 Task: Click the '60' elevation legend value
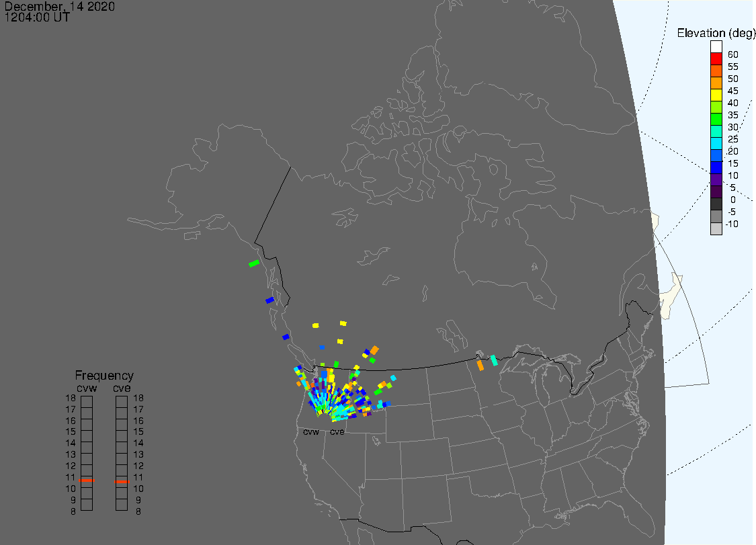733,54
